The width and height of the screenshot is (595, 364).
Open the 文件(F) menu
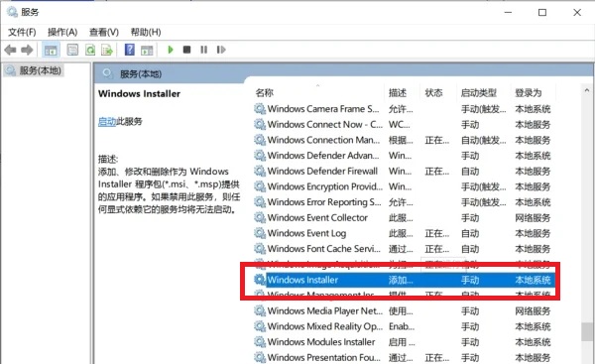(x=22, y=33)
